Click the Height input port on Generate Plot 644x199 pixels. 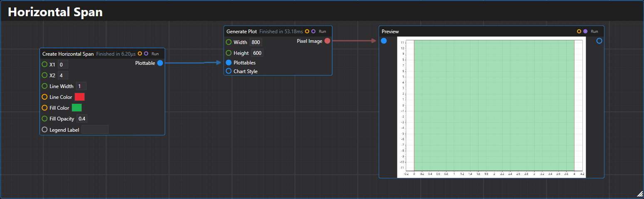(x=228, y=53)
